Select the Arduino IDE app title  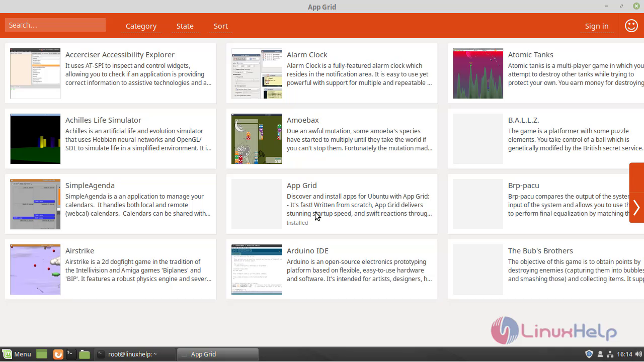(307, 251)
